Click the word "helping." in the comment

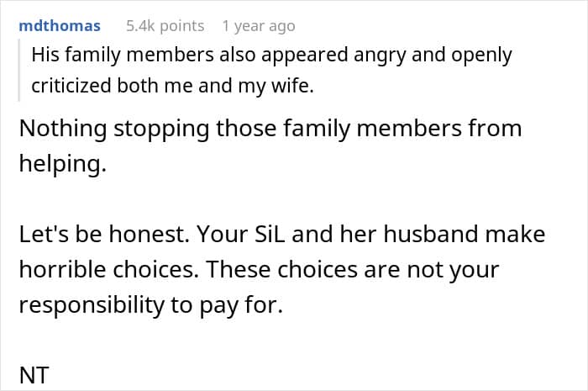point(63,164)
